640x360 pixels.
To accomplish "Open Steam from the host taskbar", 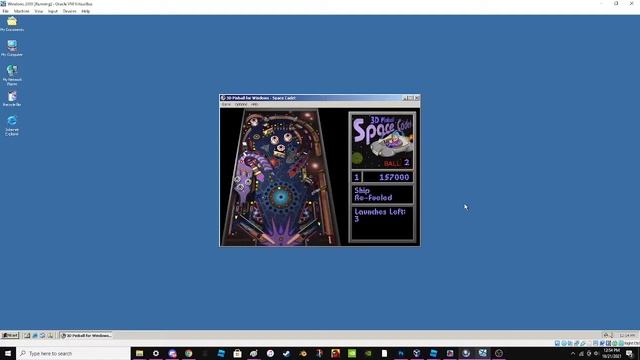I will tap(287, 353).
